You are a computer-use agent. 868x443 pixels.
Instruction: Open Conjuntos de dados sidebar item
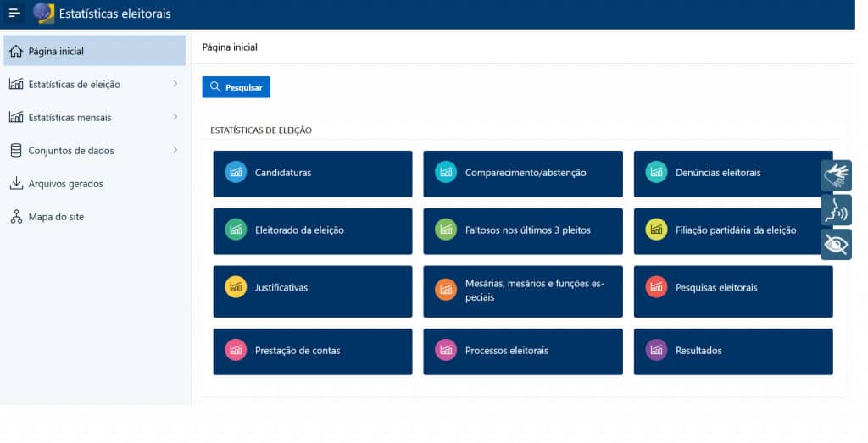click(x=95, y=151)
